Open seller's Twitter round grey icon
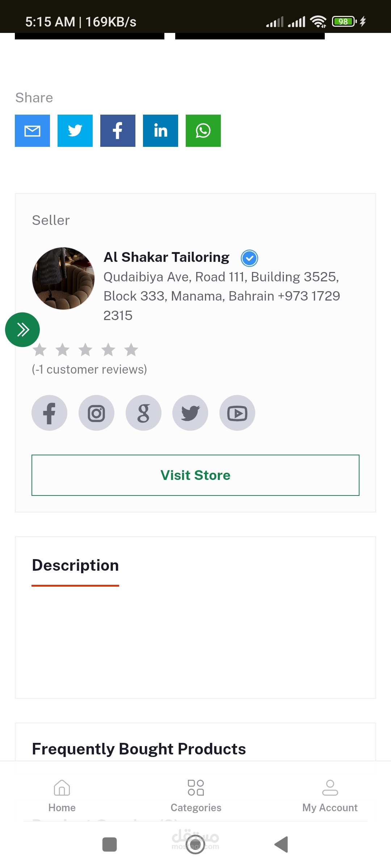This screenshot has height=868, width=391. pos(190,413)
